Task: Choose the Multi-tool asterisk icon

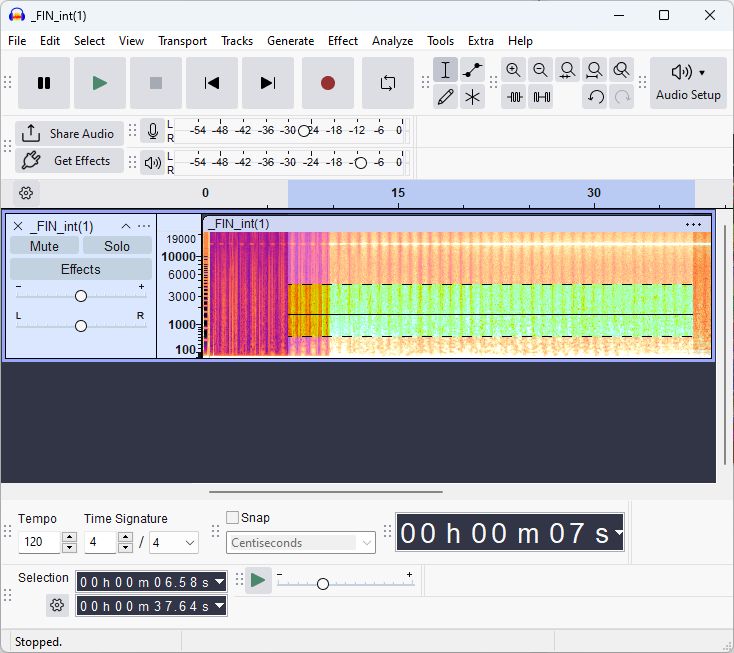Action: click(473, 97)
